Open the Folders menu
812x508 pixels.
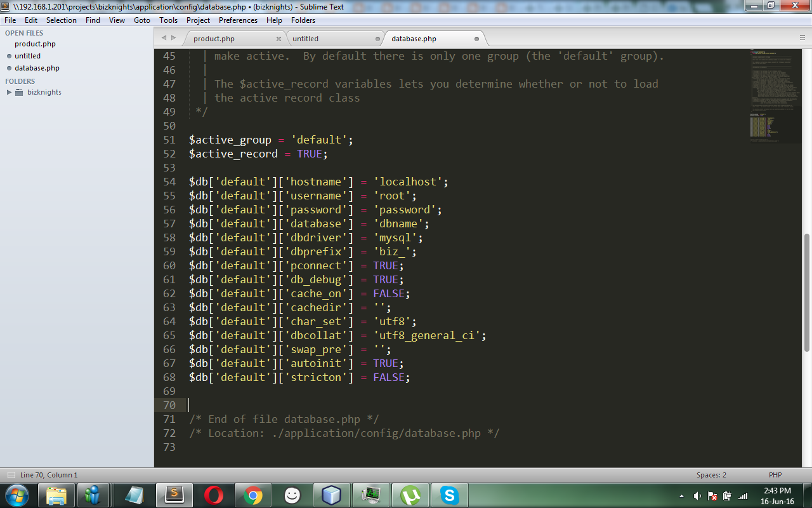[x=303, y=20]
